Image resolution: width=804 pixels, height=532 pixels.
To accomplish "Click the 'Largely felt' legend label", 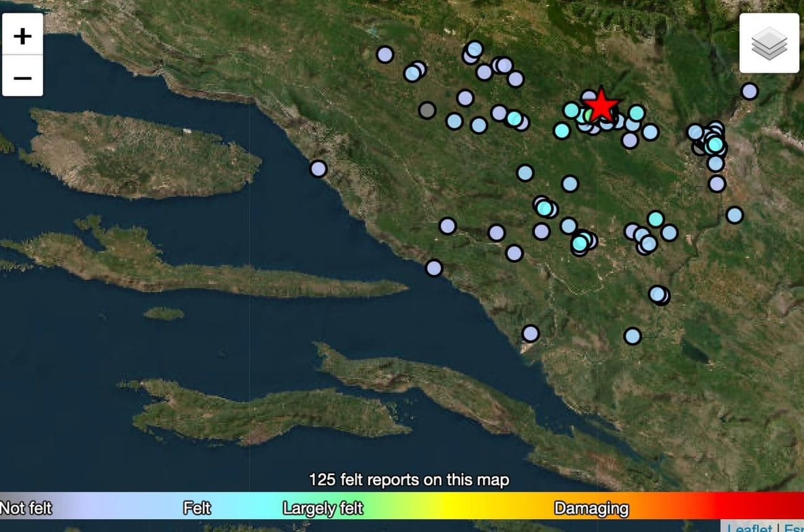I will click(322, 508).
